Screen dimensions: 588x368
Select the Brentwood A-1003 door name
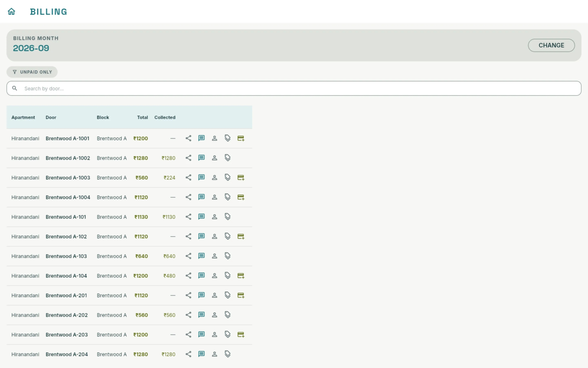tap(68, 178)
